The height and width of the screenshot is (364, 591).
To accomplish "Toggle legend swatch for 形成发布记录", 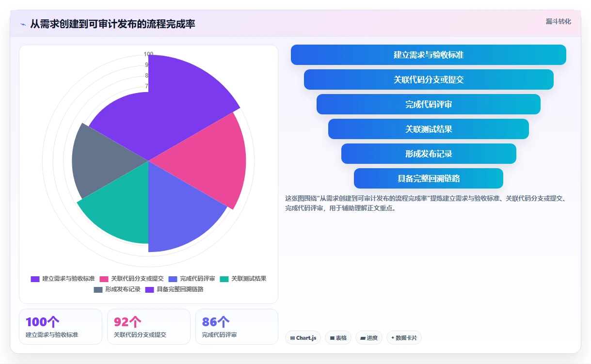I will [x=98, y=290].
